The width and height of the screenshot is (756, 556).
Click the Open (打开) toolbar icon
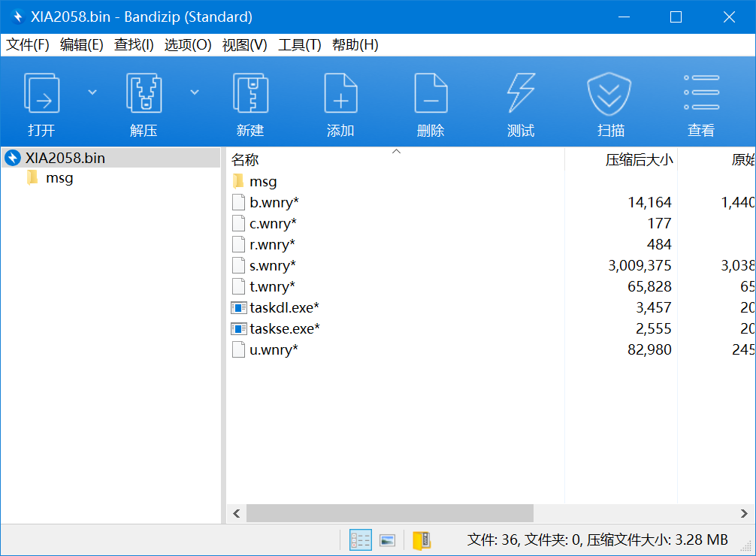pos(41,94)
